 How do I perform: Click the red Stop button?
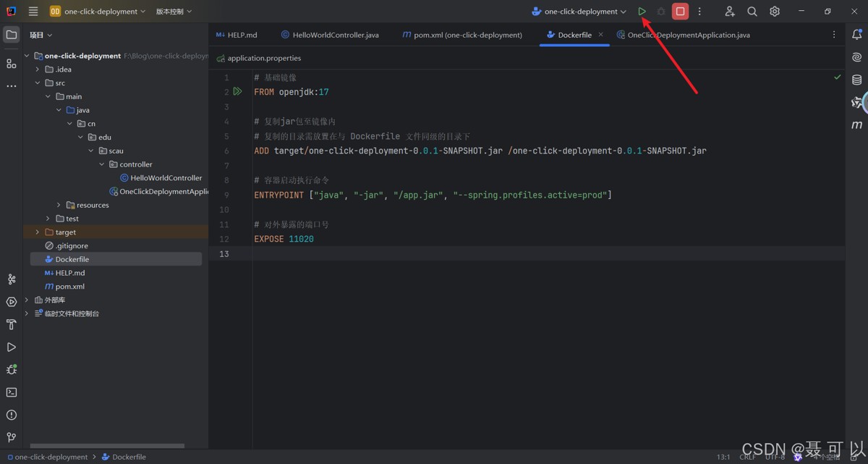(680, 12)
